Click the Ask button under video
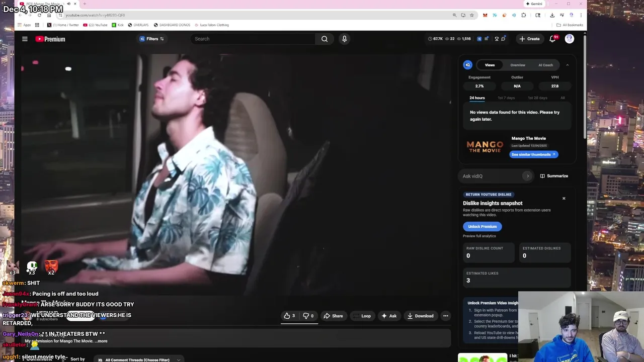 pyautogui.click(x=389, y=316)
